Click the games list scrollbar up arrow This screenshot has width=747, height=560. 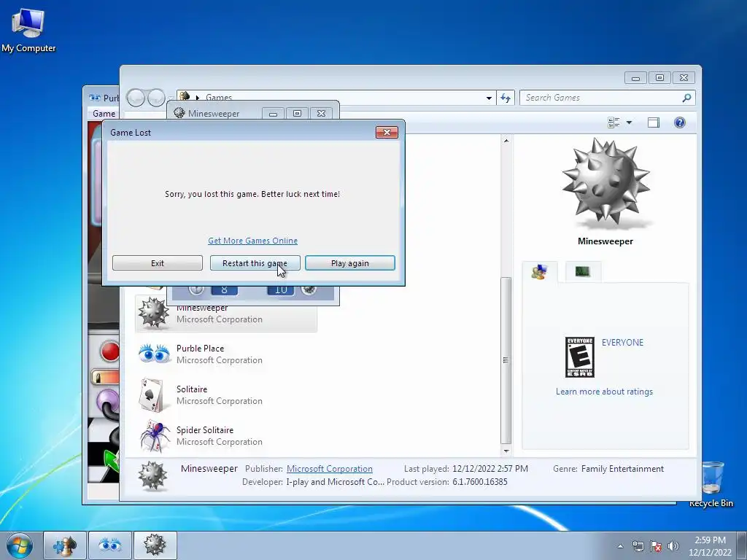[506, 141]
